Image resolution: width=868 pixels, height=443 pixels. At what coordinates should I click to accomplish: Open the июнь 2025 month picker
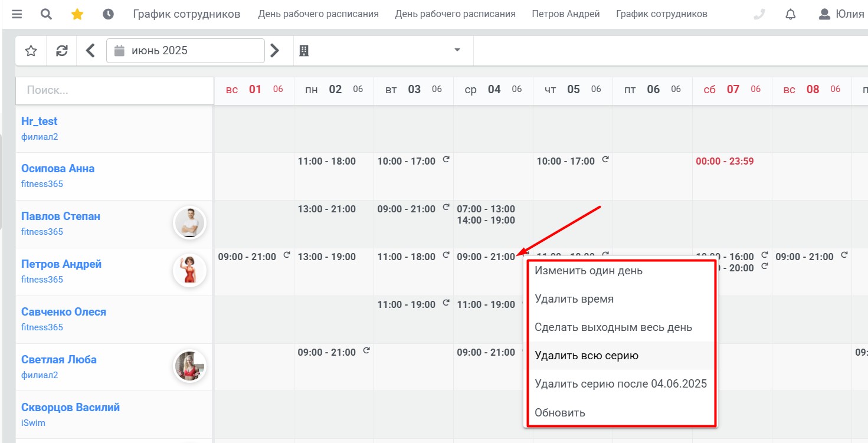185,51
